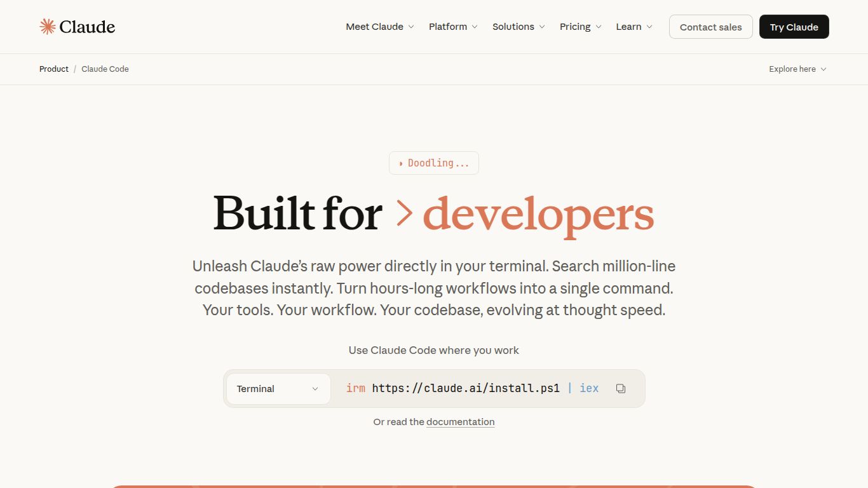The width and height of the screenshot is (868, 488).
Task: Expand the Pricing dropdown arrow
Action: tap(598, 27)
